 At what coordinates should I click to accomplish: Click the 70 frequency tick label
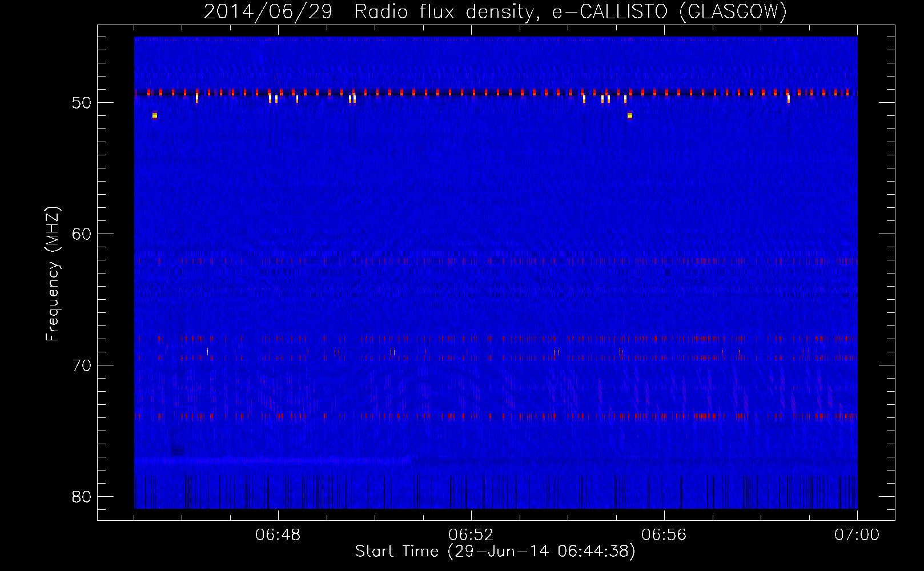point(82,365)
